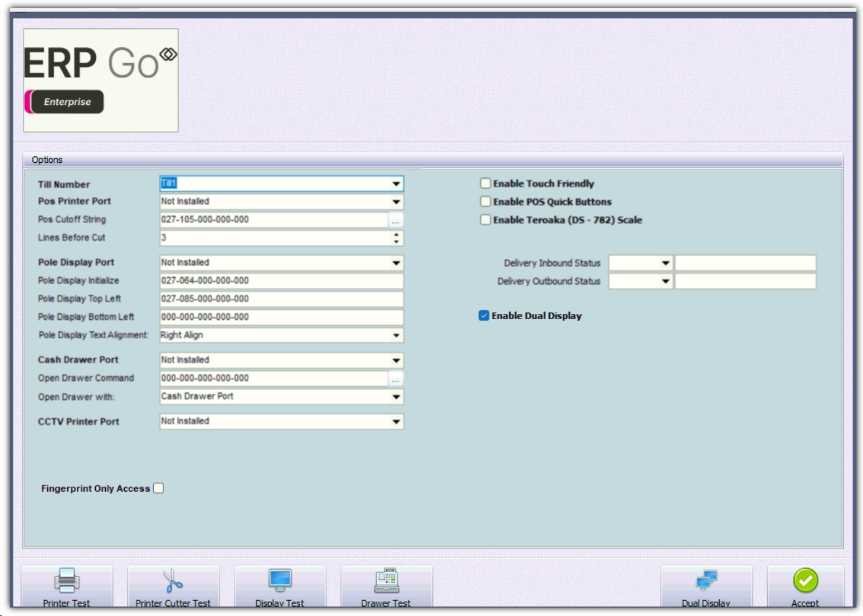Click the ERP Go Enterprise logo
Image resolution: width=863 pixels, height=616 pixels.
point(100,80)
